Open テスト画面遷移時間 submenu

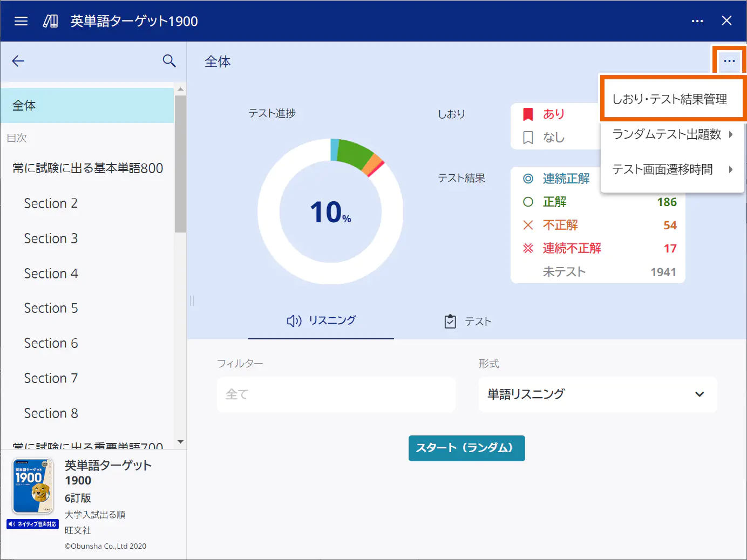pos(673,169)
